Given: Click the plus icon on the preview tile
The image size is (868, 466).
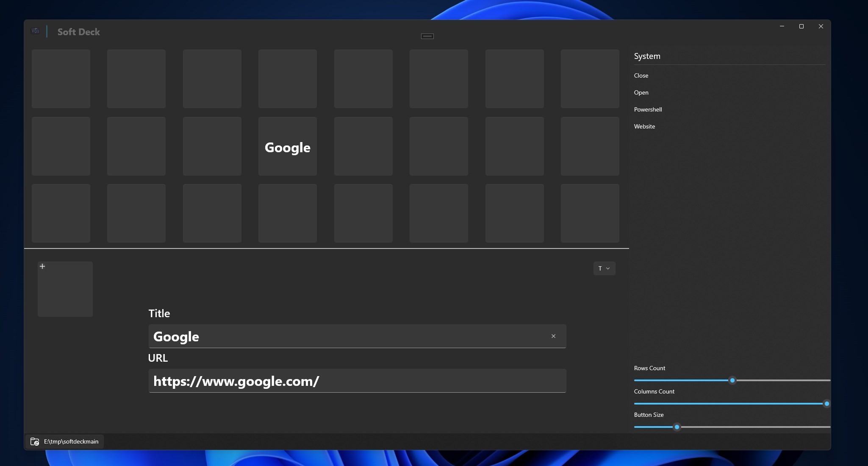Looking at the screenshot, I should (x=42, y=266).
